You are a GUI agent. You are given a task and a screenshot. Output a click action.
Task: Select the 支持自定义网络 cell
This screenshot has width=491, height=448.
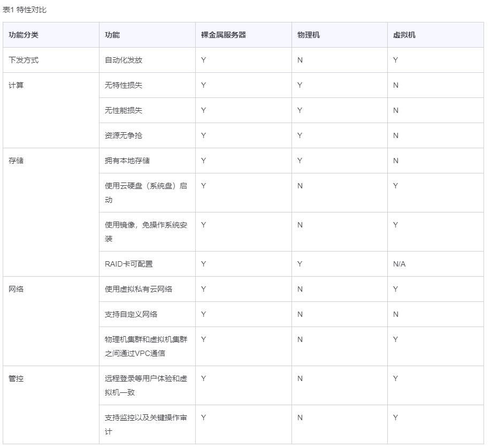pyautogui.click(x=131, y=314)
